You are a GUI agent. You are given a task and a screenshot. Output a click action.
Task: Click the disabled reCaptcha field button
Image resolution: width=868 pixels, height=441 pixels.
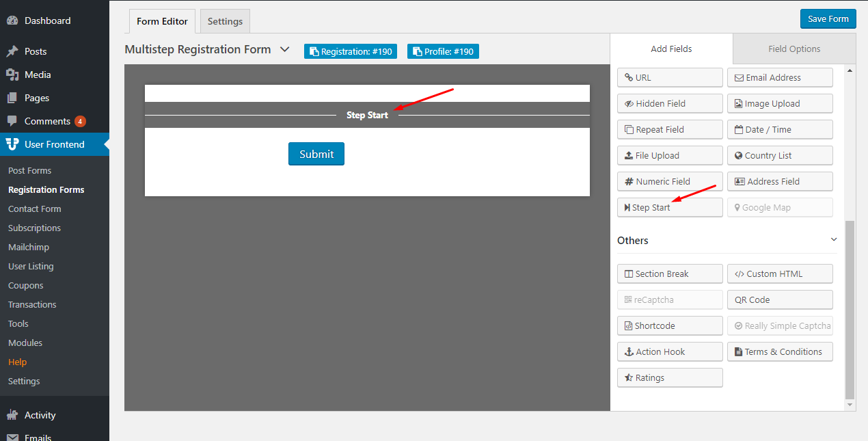(670, 299)
